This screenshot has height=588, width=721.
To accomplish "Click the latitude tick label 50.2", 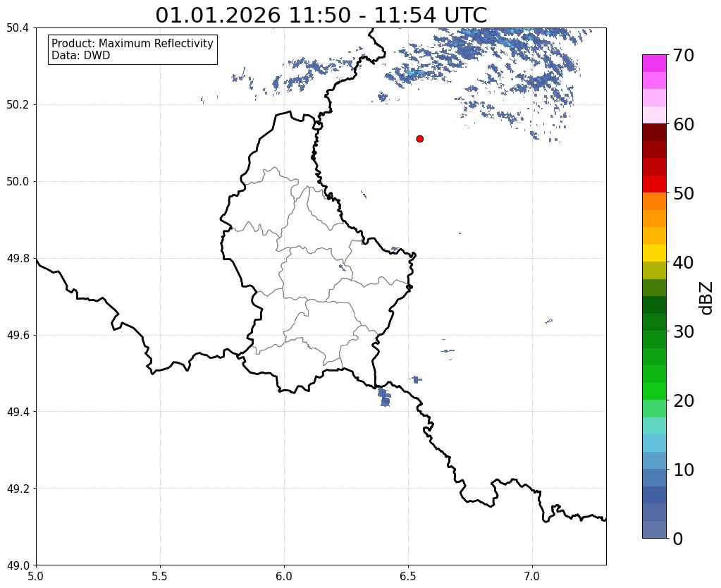I will point(18,105).
